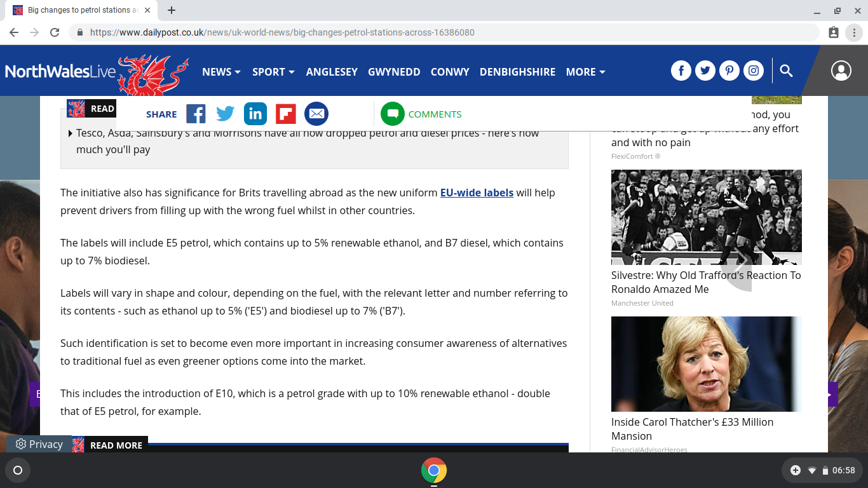
Task: Open the Chrome profile icon beside address bar
Action: (834, 32)
